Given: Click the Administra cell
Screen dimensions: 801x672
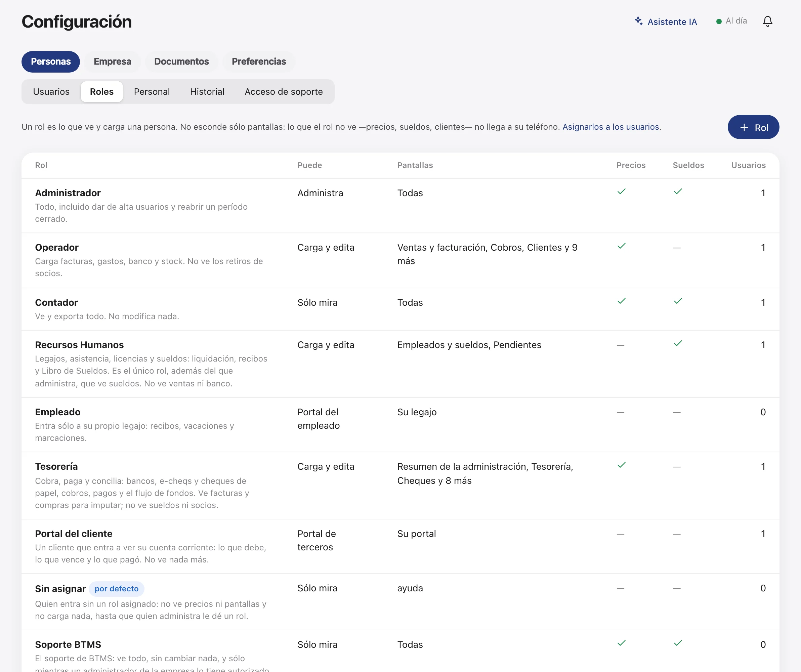Looking at the screenshot, I should [x=320, y=193].
